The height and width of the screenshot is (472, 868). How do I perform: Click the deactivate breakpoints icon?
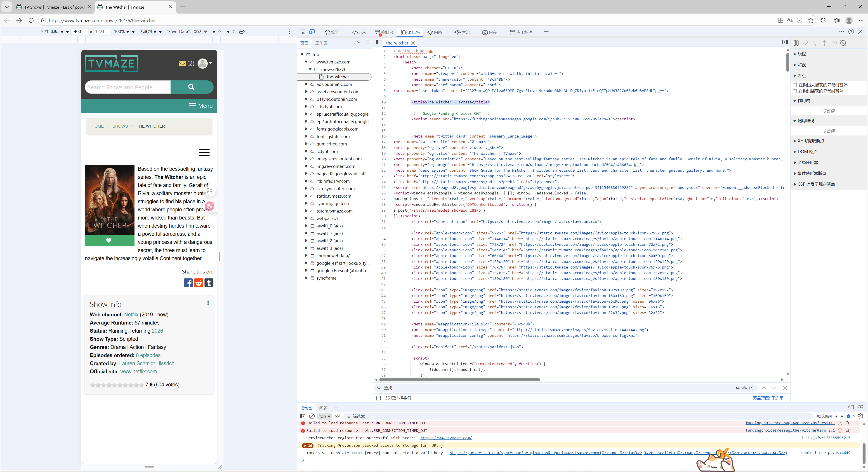point(843,43)
